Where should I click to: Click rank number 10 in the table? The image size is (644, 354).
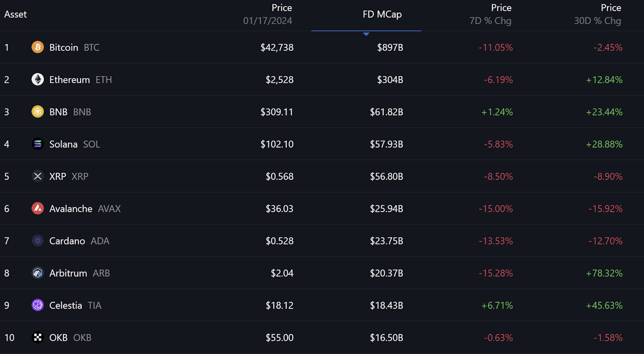(9, 337)
